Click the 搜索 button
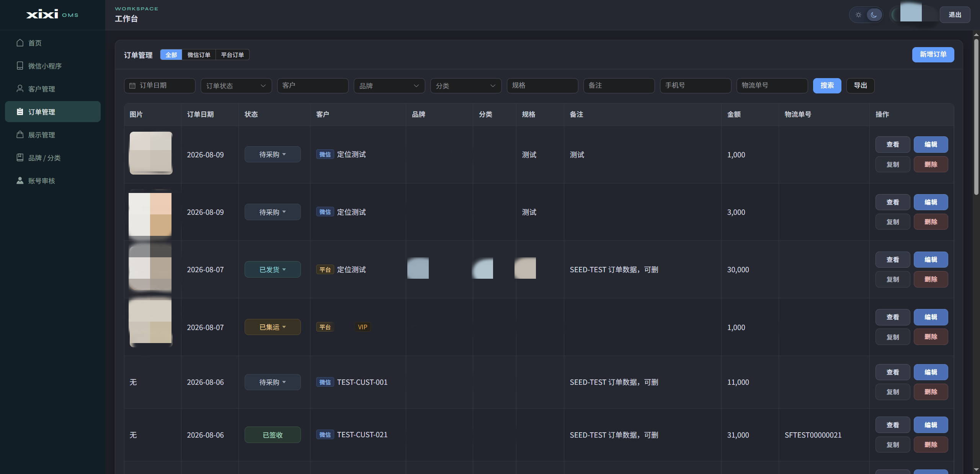The width and height of the screenshot is (980, 474). [x=827, y=85]
